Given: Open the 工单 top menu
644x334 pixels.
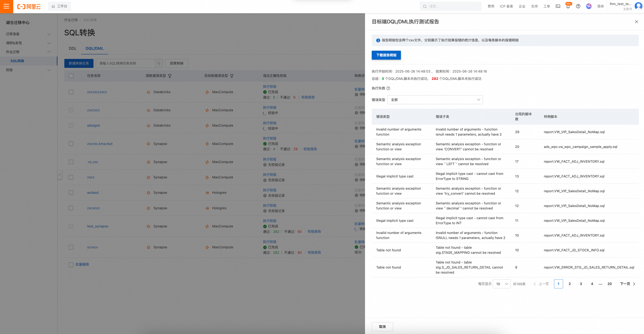Looking at the screenshot, I should point(547,6).
